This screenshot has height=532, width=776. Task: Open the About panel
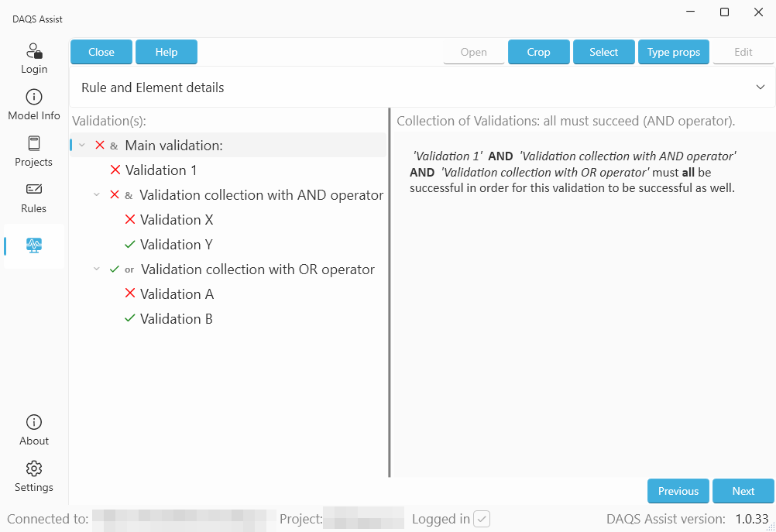[33, 430]
